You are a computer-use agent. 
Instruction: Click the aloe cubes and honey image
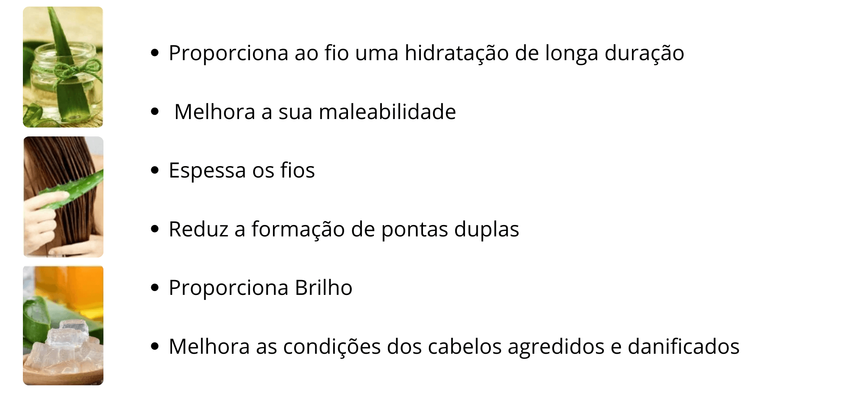[63, 325]
